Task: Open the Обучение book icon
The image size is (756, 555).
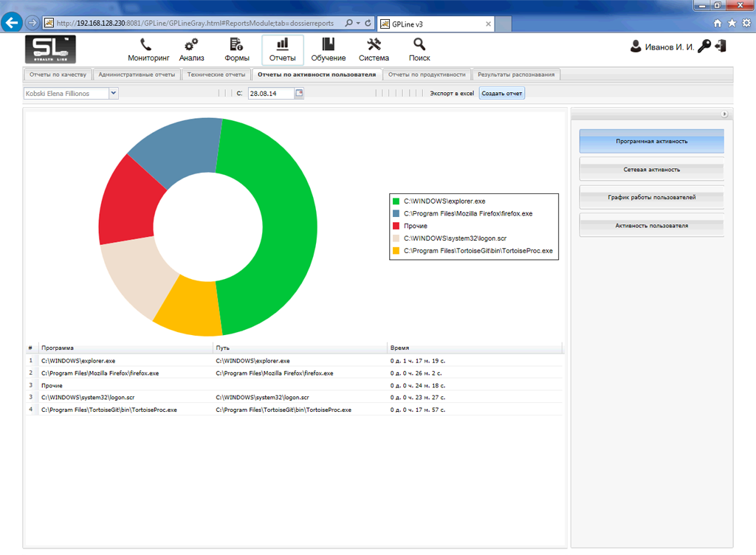Action: pyautogui.click(x=328, y=45)
